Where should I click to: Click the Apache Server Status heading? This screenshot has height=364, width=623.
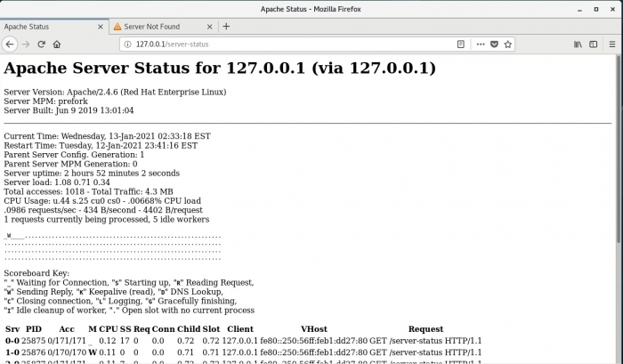click(x=220, y=68)
